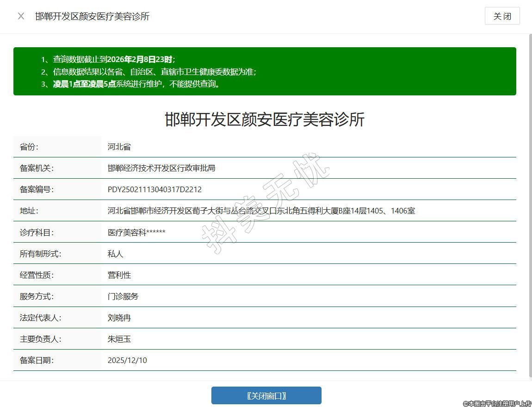Click the 主要负责人 name 朱烜玉
532x407 pixels.
click(119, 339)
